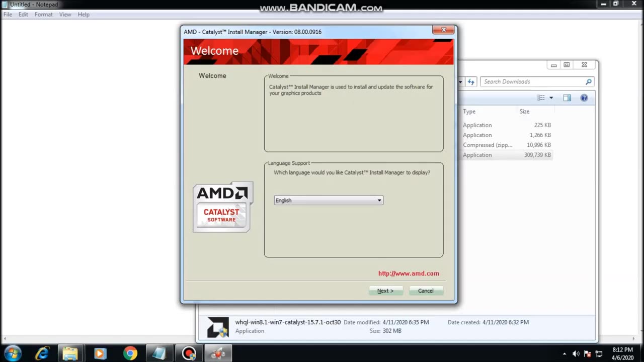
Task: Restore down the Notepad window
Action: point(616,4)
